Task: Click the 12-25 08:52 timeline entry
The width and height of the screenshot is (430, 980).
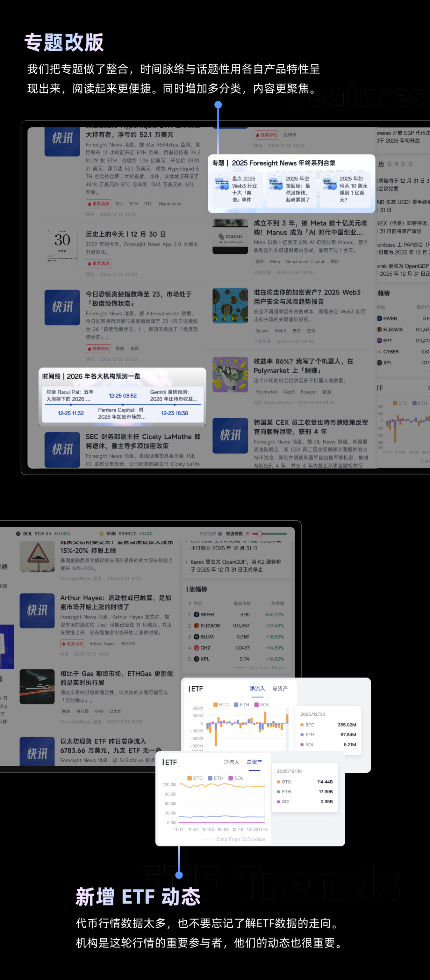Action: coord(122,396)
